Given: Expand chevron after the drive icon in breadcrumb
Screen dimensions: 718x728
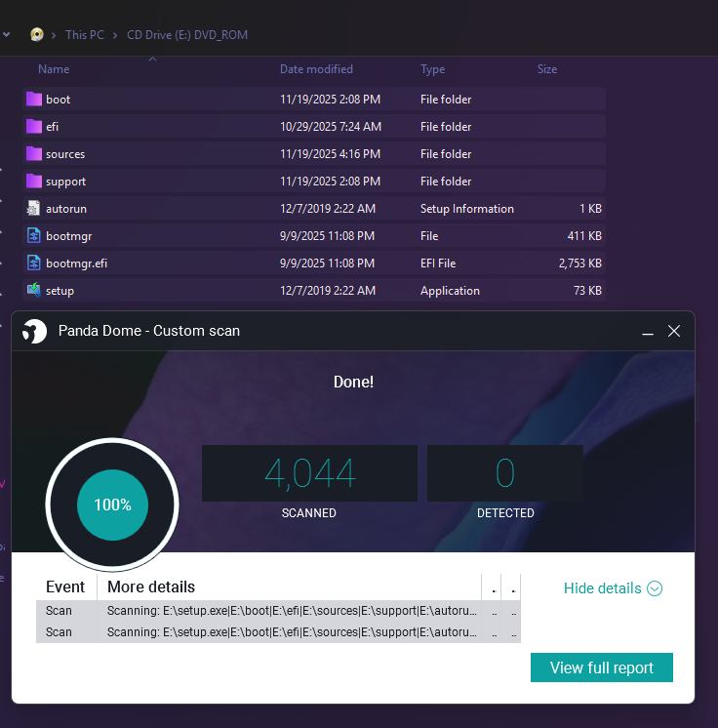Looking at the screenshot, I should [x=54, y=35].
